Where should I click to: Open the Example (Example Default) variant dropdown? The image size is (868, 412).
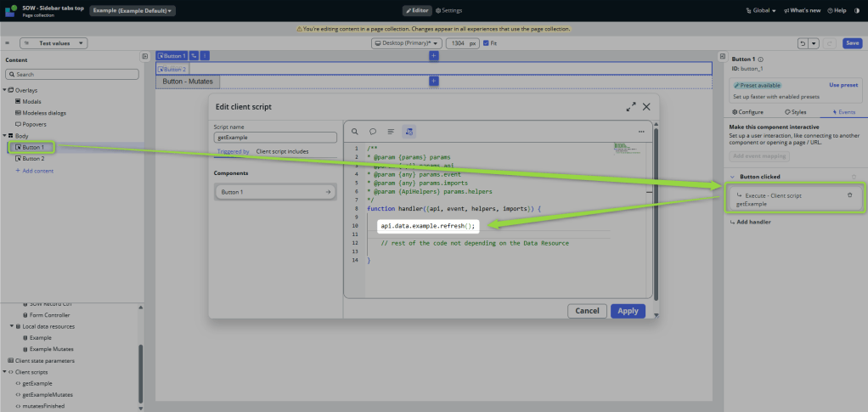click(x=132, y=10)
